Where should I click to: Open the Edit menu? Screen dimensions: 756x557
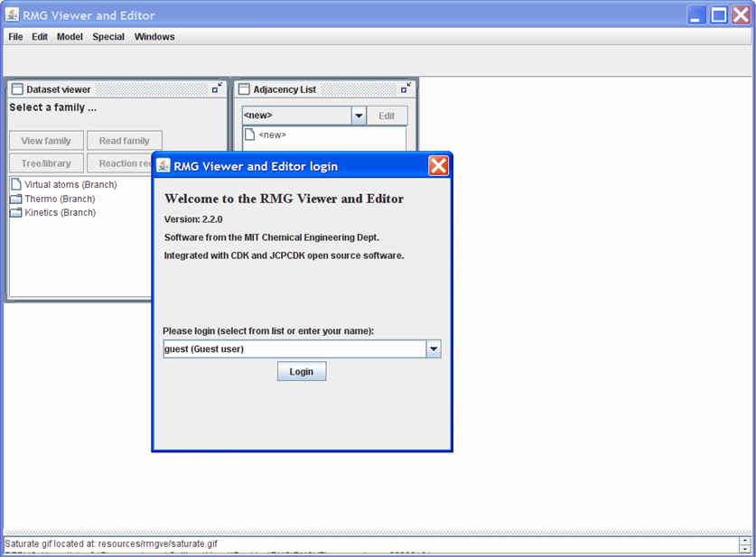[40, 37]
